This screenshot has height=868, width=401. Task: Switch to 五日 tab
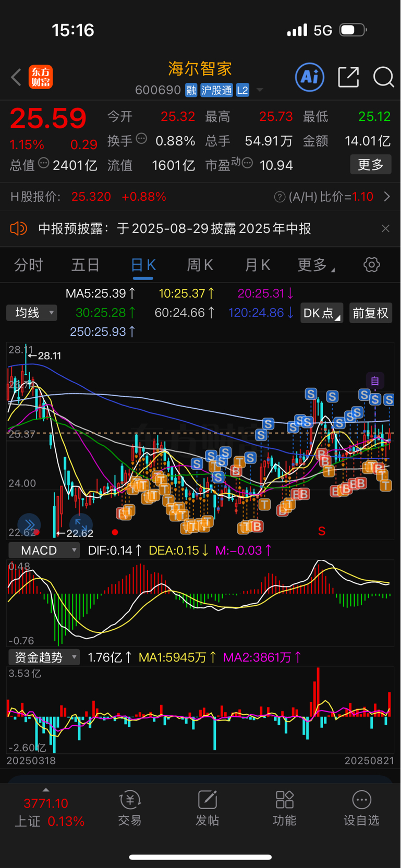[x=86, y=265]
